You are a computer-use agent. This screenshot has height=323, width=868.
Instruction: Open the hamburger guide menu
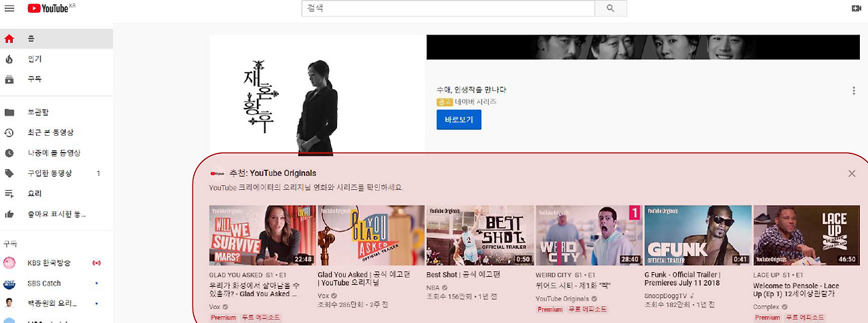click(x=9, y=8)
